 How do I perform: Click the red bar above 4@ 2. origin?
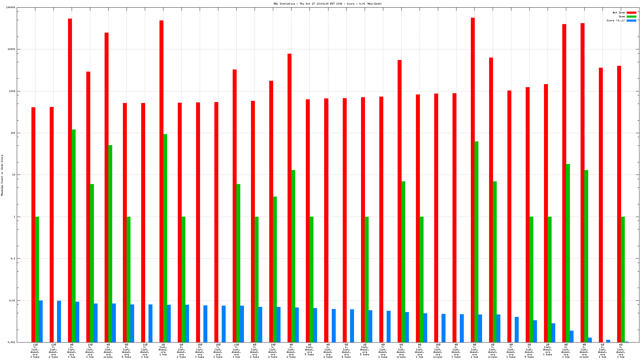[x=106, y=183]
